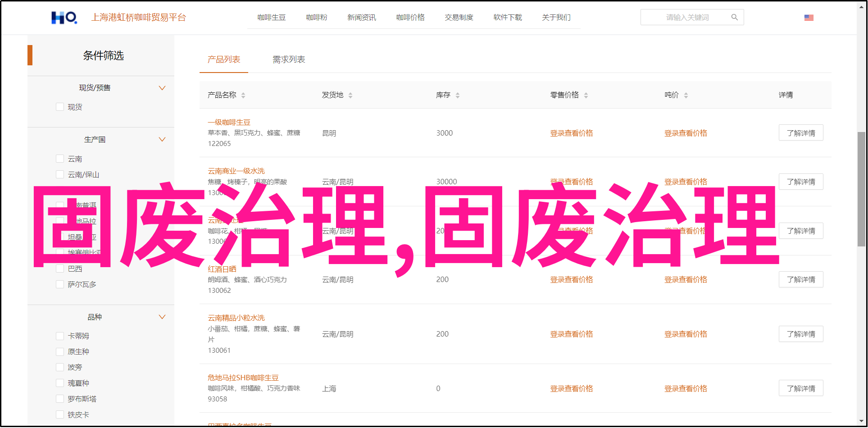Open the 交易制度 menu
The height and width of the screenshot is (428, 868).
click(x=459, y=18)
